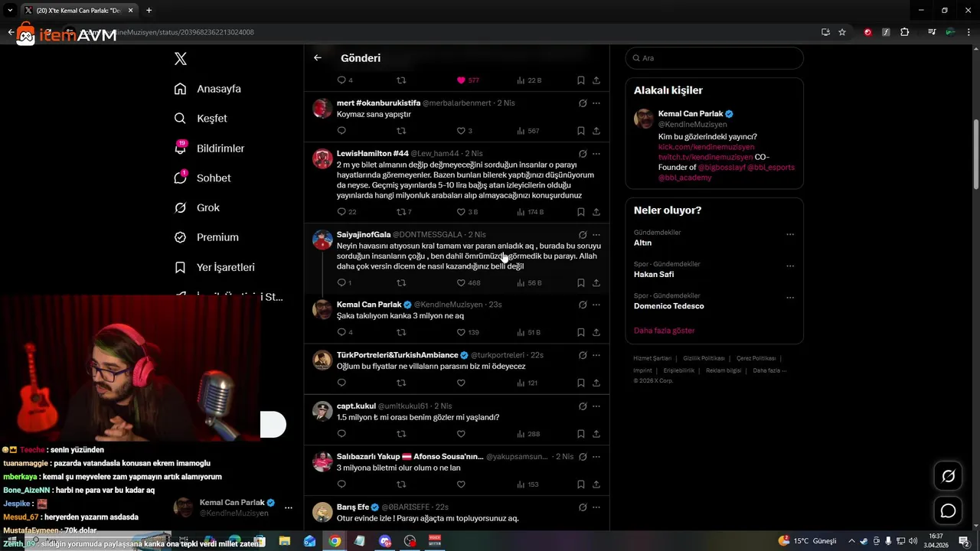
Task: Open the kick.com/kendinemuzisyen link
Action: point(706,147)
